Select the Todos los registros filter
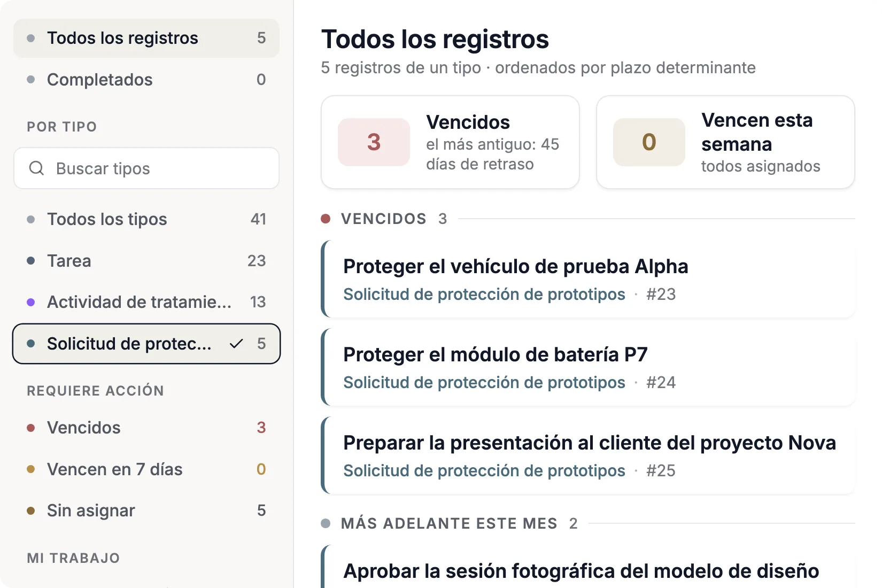This screenshot has height=588, width=882. pos(146,38)
